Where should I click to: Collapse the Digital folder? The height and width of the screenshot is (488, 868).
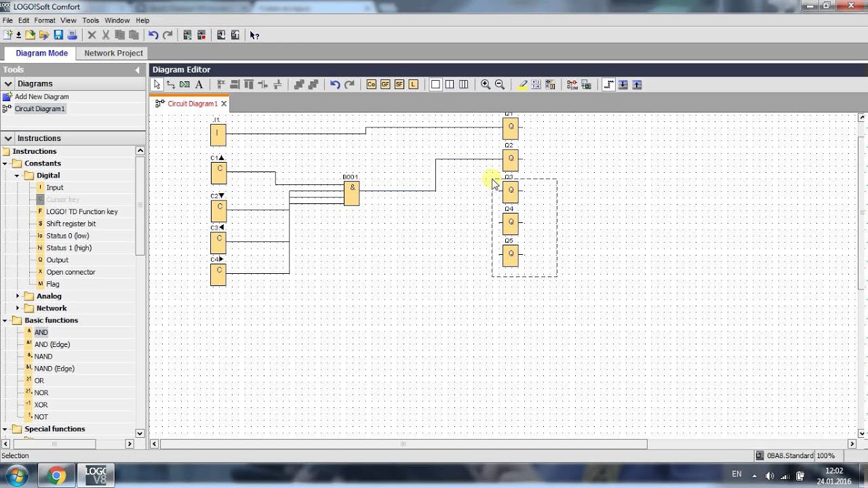[17, 176]
